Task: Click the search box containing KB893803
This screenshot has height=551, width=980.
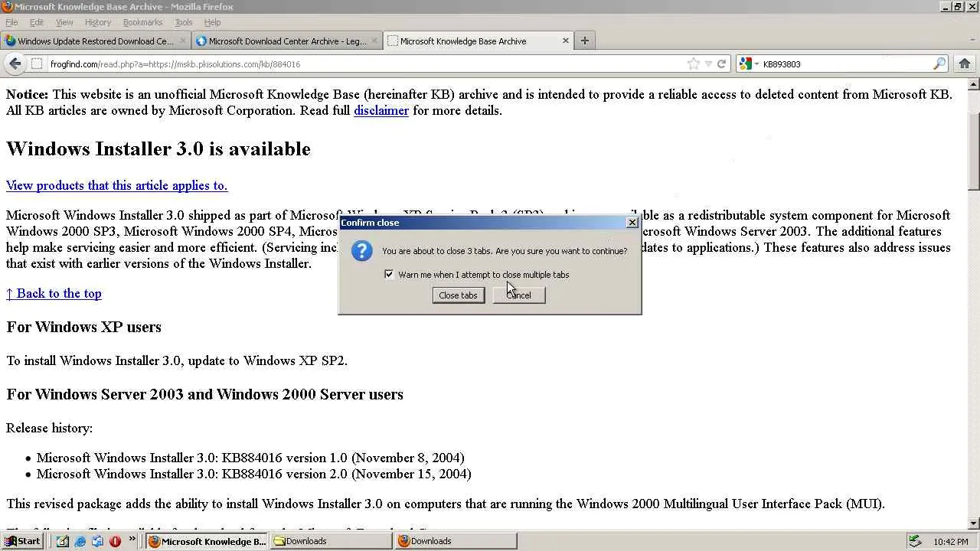Action: tap(846, 64)
